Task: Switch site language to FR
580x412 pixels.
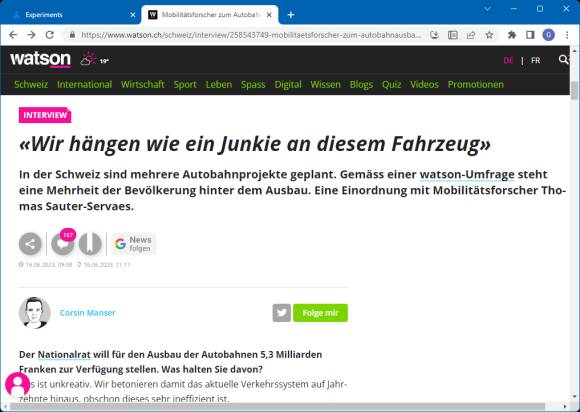Action: 535,60
